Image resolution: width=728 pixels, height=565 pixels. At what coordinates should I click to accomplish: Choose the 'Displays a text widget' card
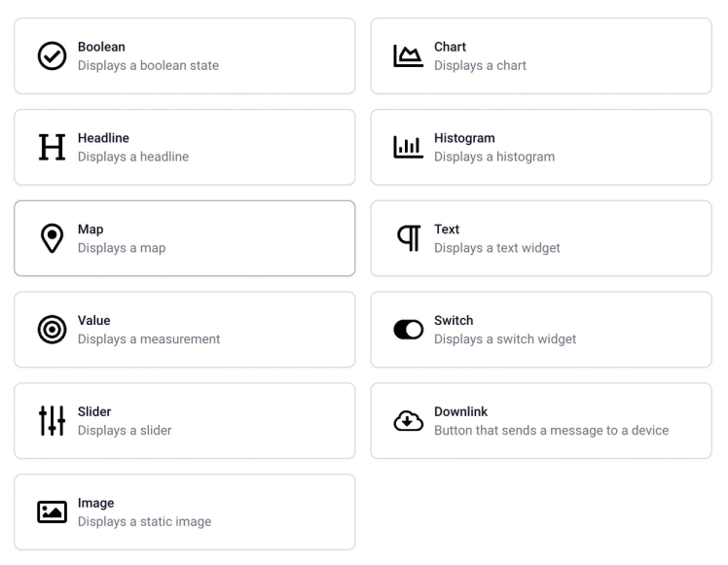(x=540, y=238)
